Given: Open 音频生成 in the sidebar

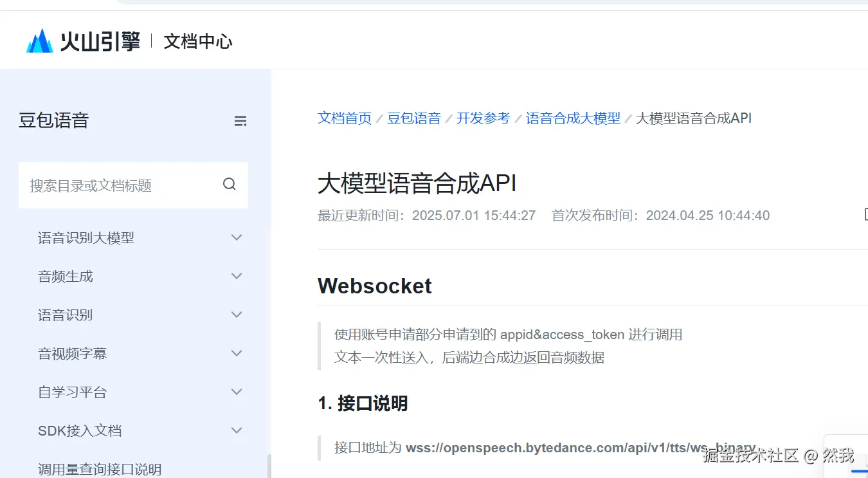Looking at the screenshot, I should pos(66,277).
